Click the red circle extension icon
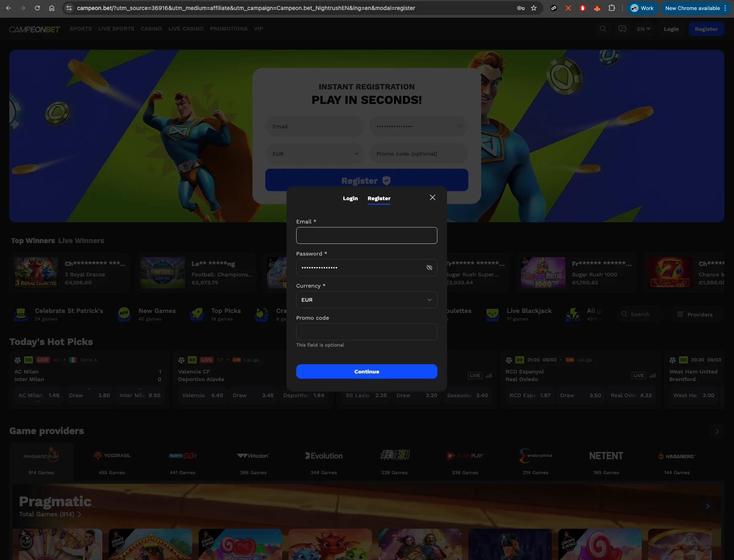This screenshot has height=560, width=734. click(583, 8)
